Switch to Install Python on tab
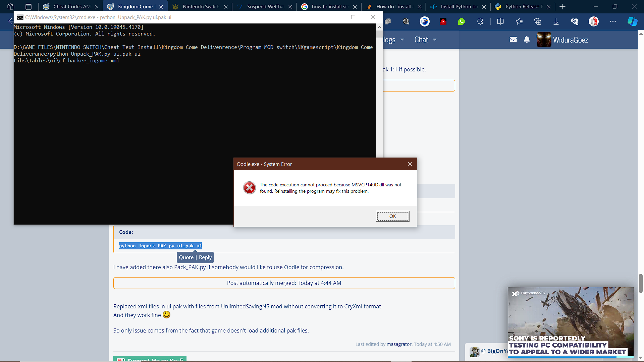This screenshot has width=644, height=362. [458, 6]
